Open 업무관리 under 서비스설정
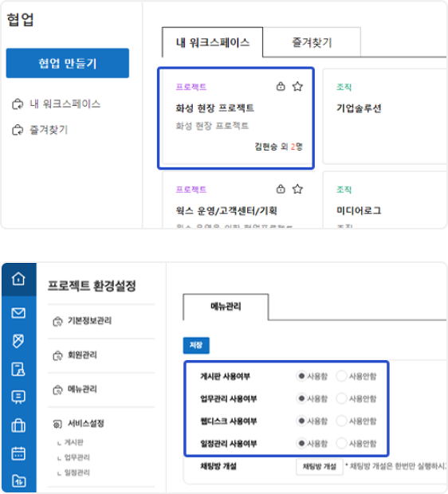Viewport: 448px width, 494px height. point(77,457)
